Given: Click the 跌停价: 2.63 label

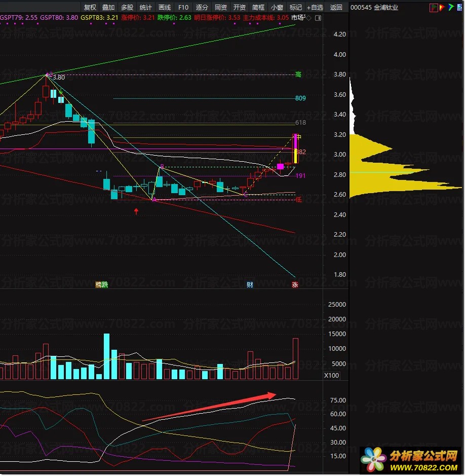Looking at the screenshot, I should point(174,18).
